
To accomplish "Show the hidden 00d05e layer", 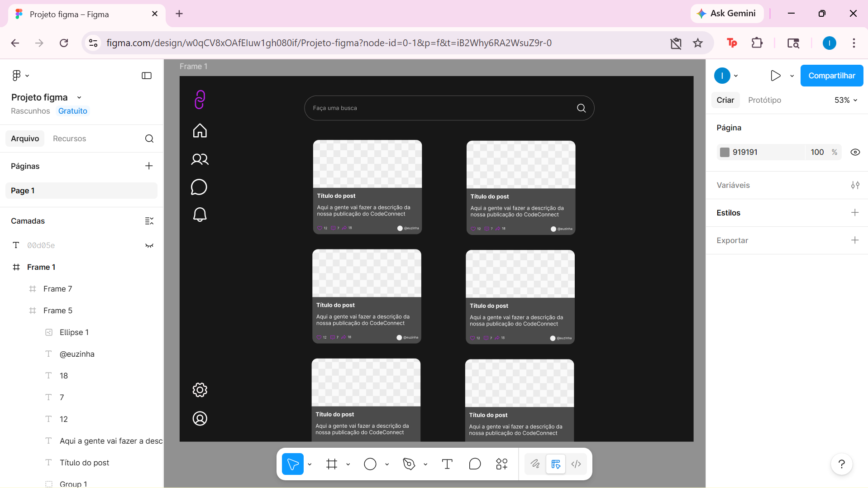I will pyautogui.click(x=149, y=245).
